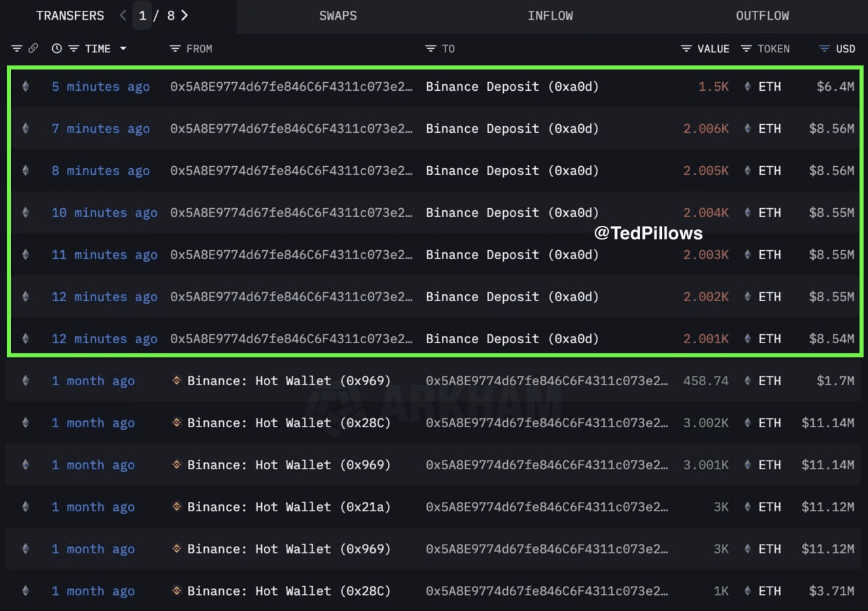Click the link chain icon in header row
Image resolution: width=868 pixels, height=611 pixels.
pyautogui.click(x=33, y=48)
